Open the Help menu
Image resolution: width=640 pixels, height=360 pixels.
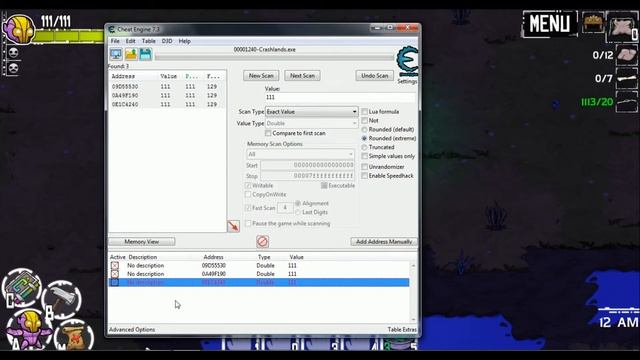pos(184,41)
